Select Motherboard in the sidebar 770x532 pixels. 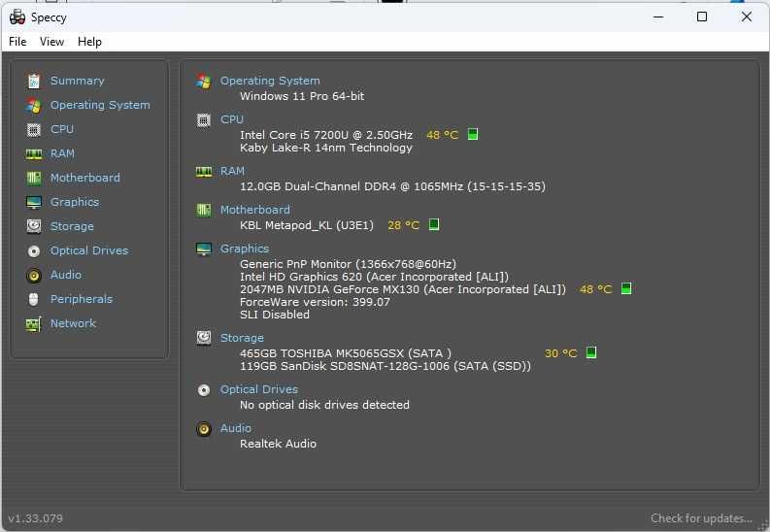coord(84,178)
